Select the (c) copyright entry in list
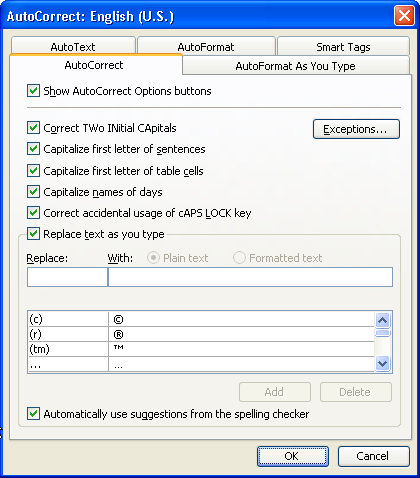This screenshot has width=420, height=478. (x=201, y=319)
